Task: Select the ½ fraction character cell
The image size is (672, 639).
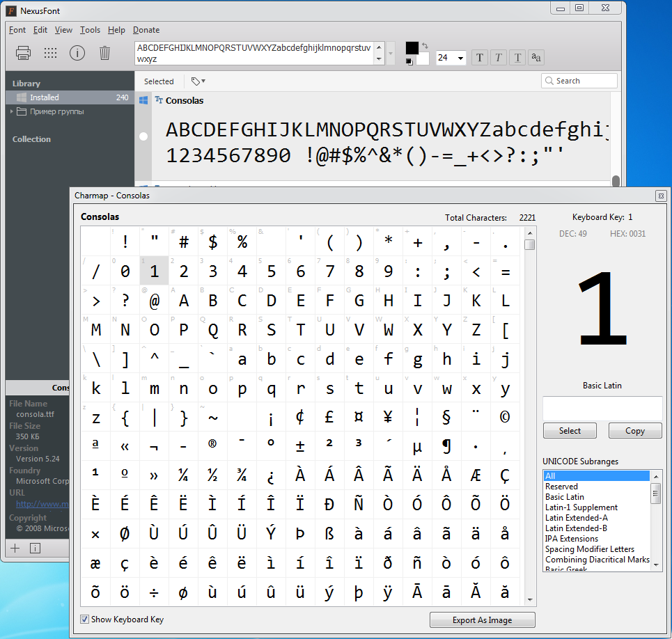Action: point(212,475)
